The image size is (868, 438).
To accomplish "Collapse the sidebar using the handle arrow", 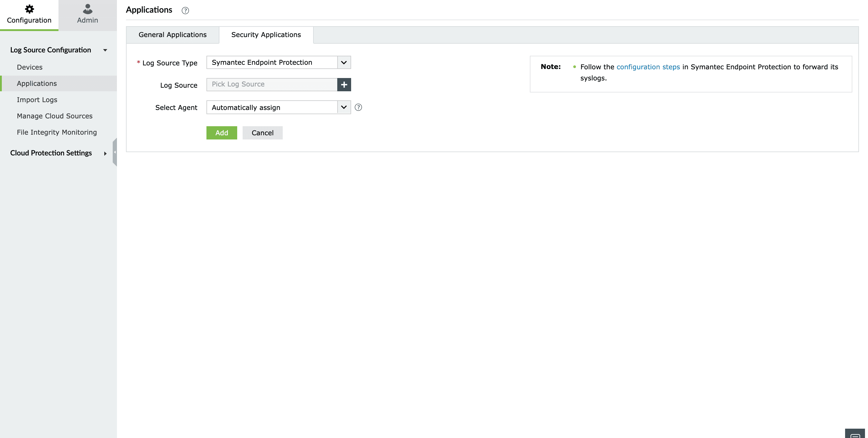I will (x=115, y=152).
